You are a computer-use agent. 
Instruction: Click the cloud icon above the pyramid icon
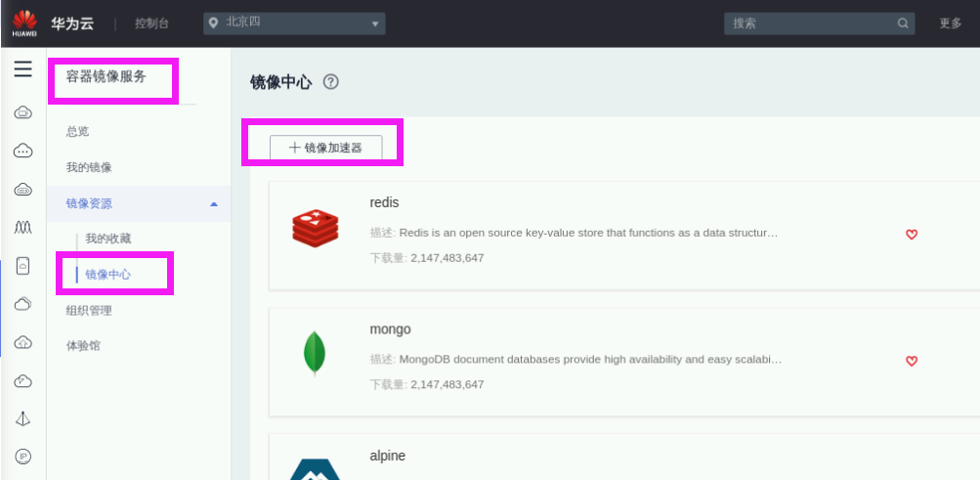pos(23,380)
